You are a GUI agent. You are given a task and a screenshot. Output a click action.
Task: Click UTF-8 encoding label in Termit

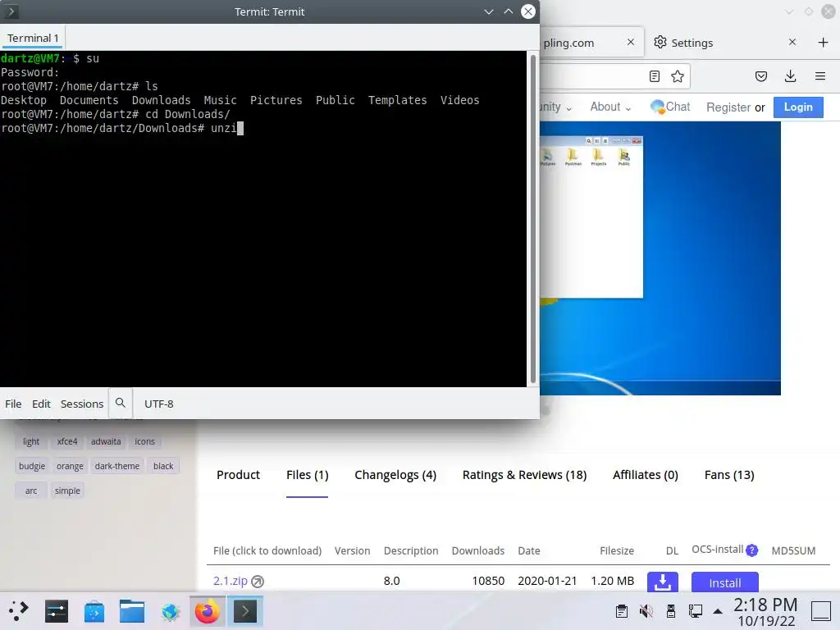159,404
